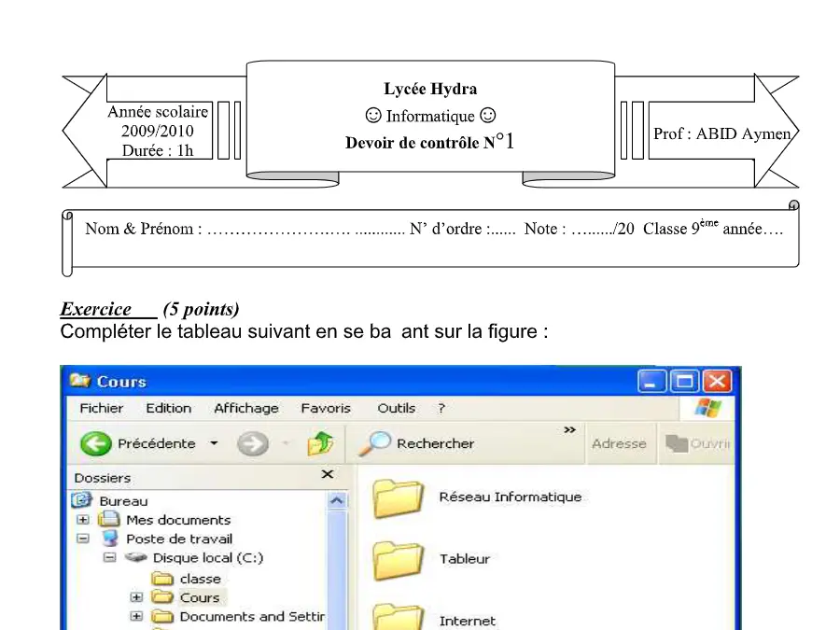Collapse the Poste de travail node
The height and width of the screenshot is (630, 840).
tap(83, 539)
